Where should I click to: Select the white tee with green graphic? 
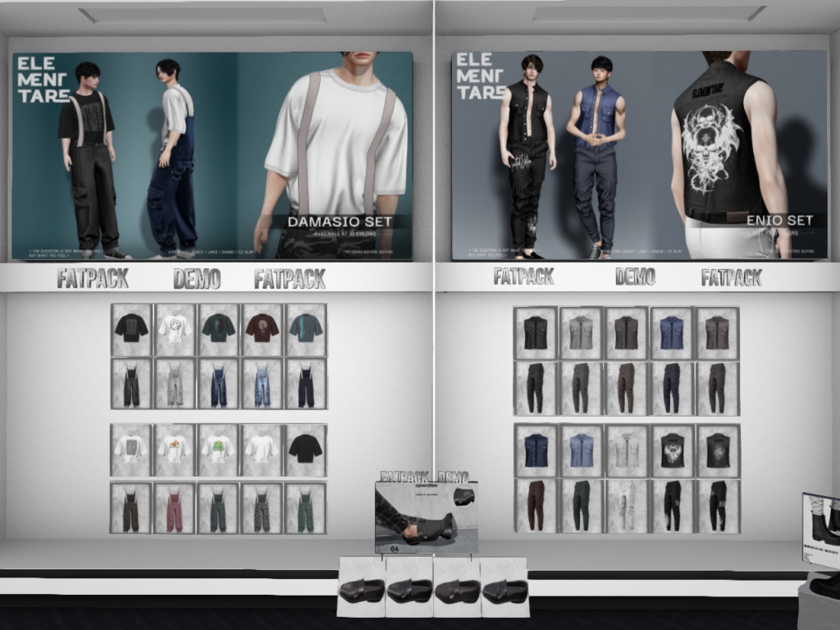tap(218, 450)
